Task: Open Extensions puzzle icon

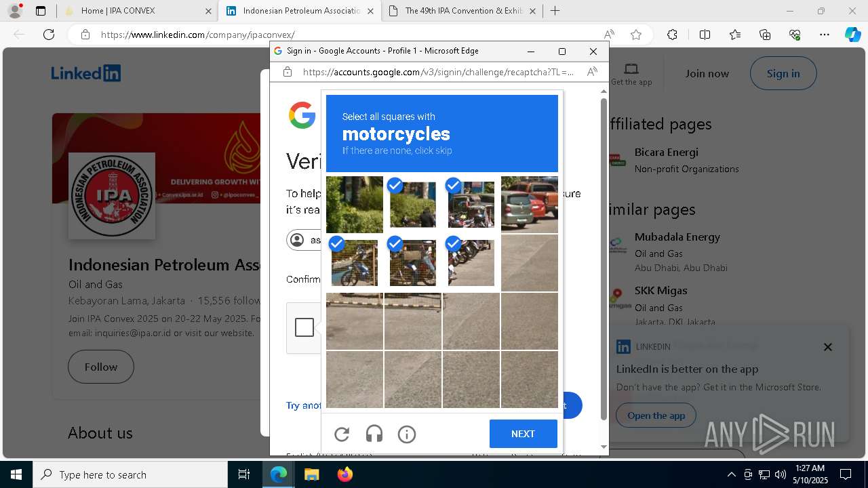Action: [x=672, y=35]
